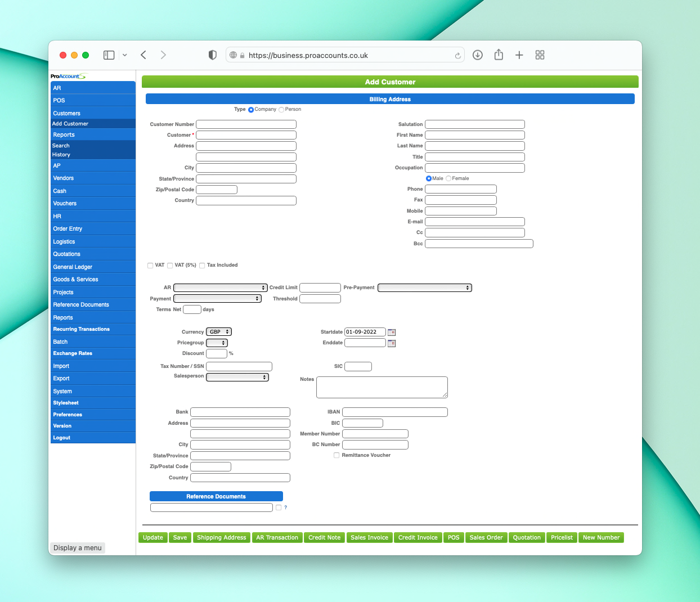Reload the page in address bar
This screenshot has height=602, width=700.
(457, 56)
